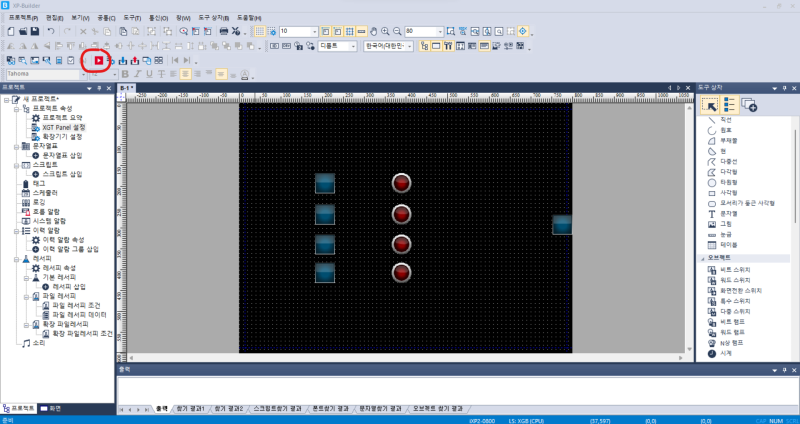
Task: Go to the next screen arrow icon
Action: (x=187, y=61)
